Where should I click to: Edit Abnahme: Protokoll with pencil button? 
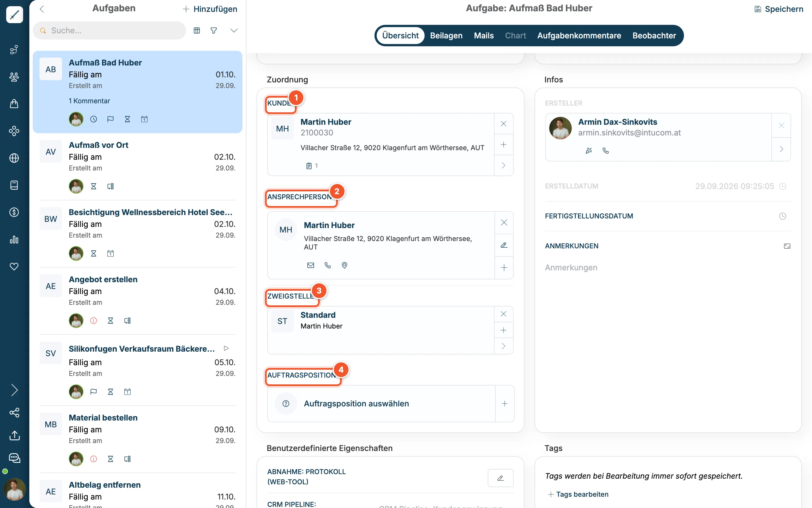[500, 478]
